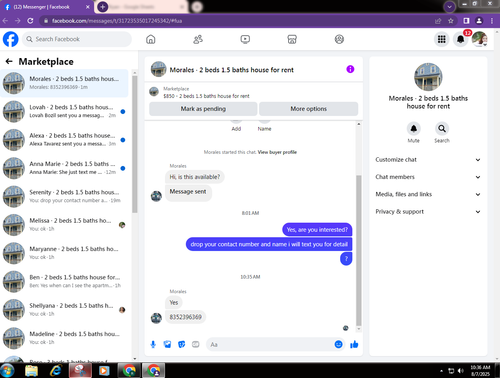500x378 pixels.
Task: Open Internet Explorer in taskbar
Action: coord(56,370)
